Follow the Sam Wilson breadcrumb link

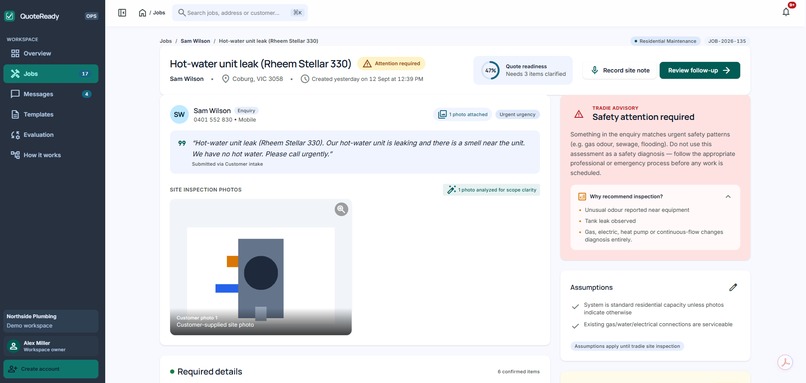pos(195,41)
